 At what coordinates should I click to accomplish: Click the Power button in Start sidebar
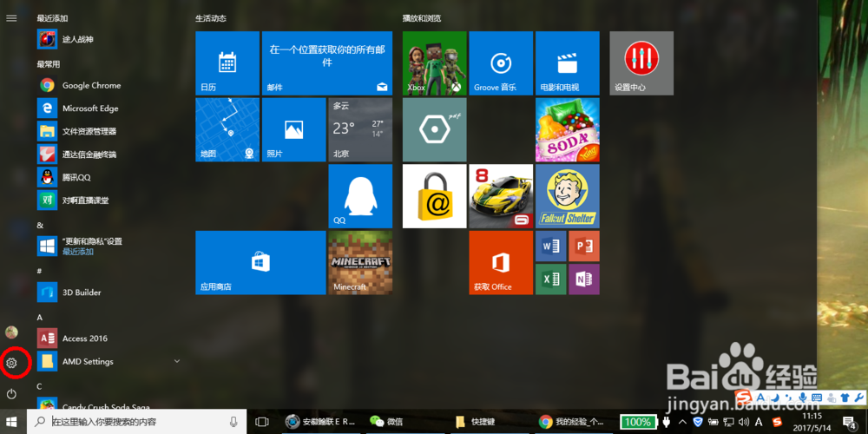point(11,394)
